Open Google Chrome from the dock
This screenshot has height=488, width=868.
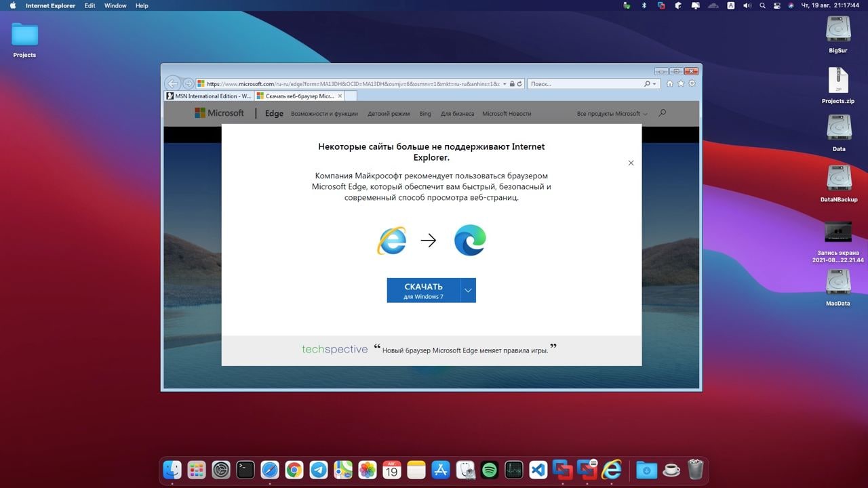294,469
